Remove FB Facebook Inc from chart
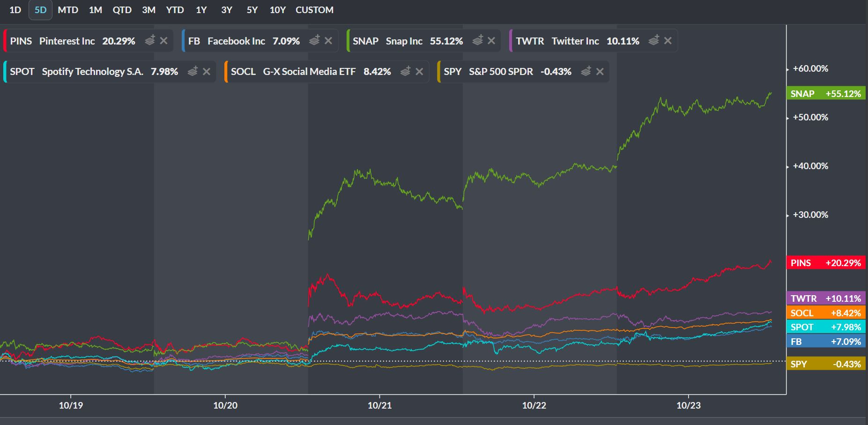868x425 pixels. [328, 41]
